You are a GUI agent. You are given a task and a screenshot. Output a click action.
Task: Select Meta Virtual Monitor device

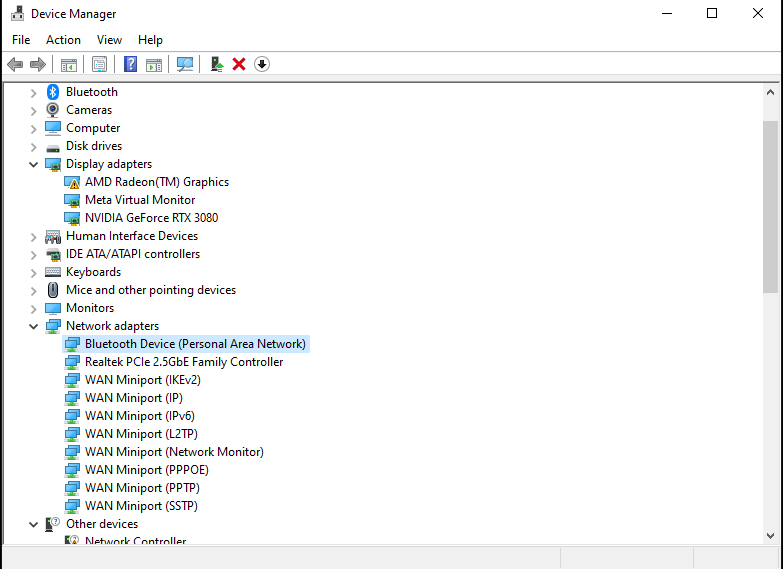pos(140,200)
